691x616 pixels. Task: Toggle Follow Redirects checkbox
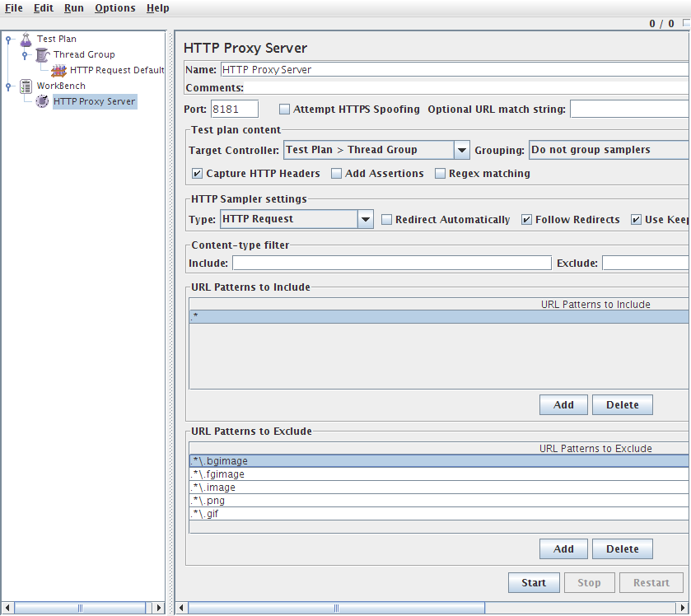pos(526,219)
